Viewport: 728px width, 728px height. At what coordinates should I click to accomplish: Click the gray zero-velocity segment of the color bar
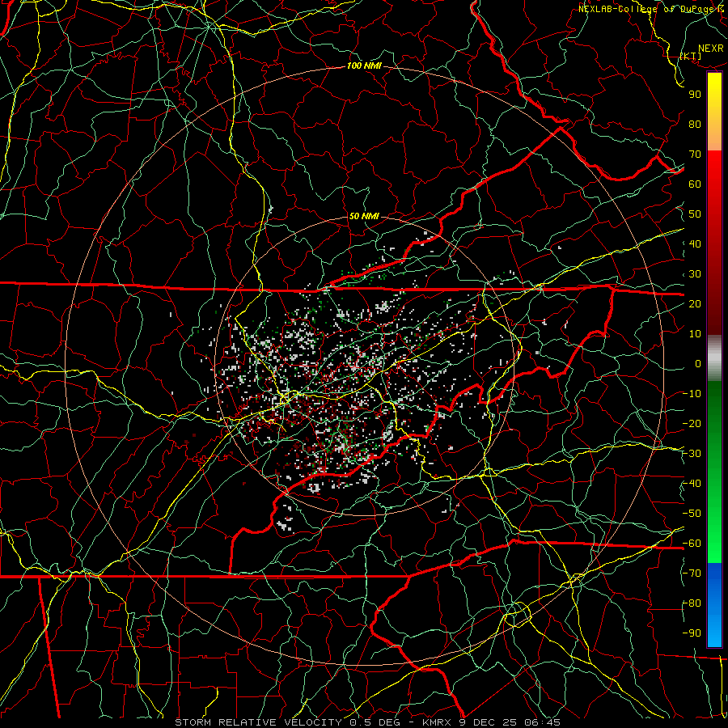point(714,358)
